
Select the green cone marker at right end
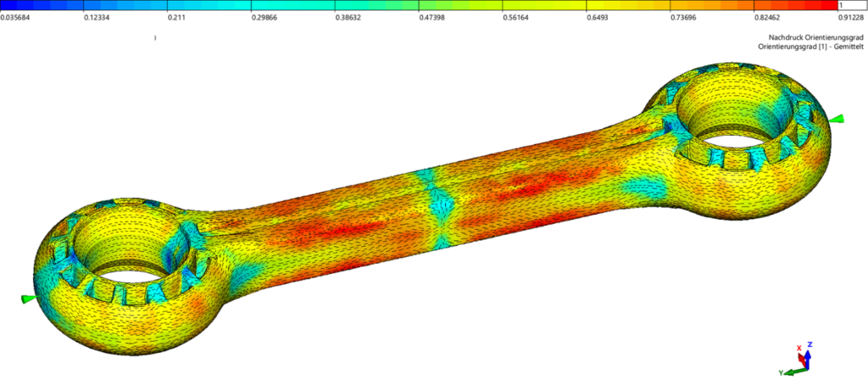838,119
